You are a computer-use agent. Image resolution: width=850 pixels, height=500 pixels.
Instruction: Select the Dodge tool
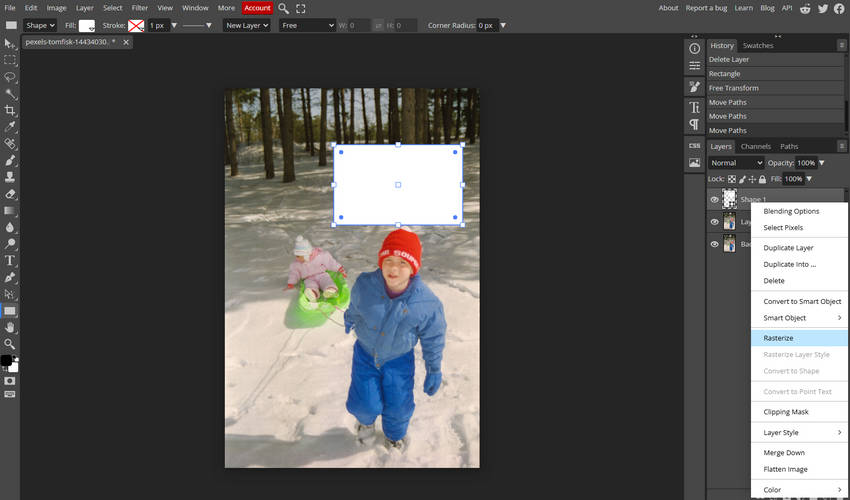[10, 244]
